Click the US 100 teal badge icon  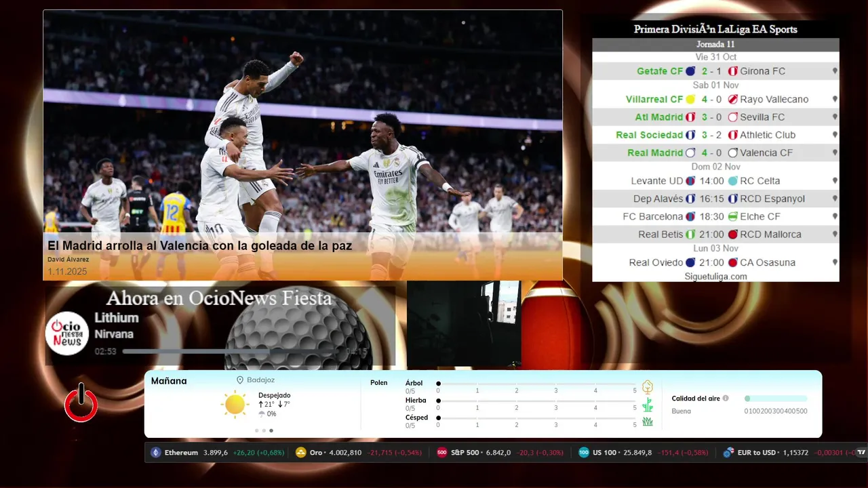tap(584, 453)
